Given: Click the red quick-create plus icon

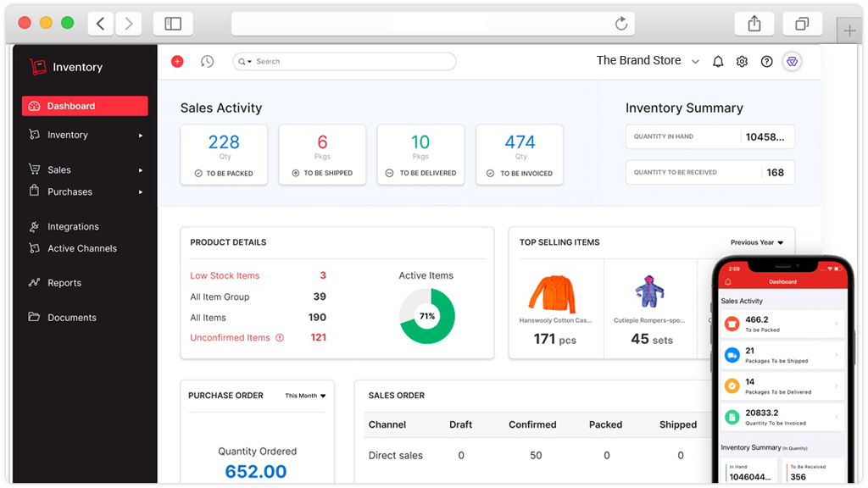Looking at the screenshot, I should coord(177,61).
